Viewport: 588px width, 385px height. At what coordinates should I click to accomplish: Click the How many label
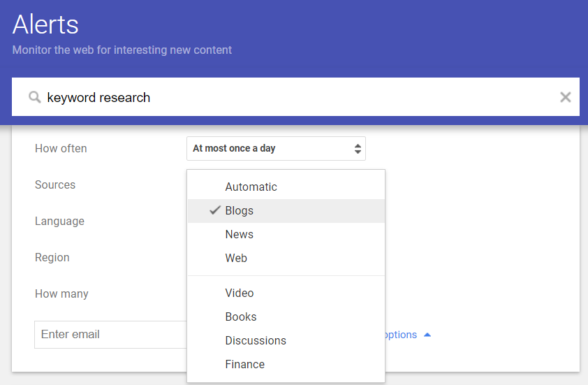61,293
